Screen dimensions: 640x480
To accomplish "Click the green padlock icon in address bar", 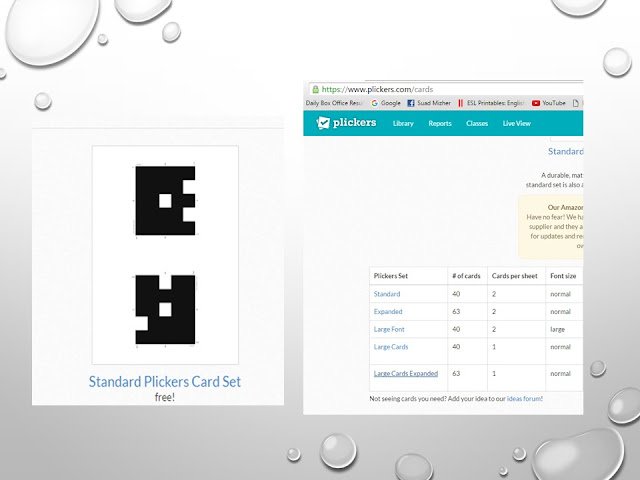I will pyautogui.click(x=315, y=89).
